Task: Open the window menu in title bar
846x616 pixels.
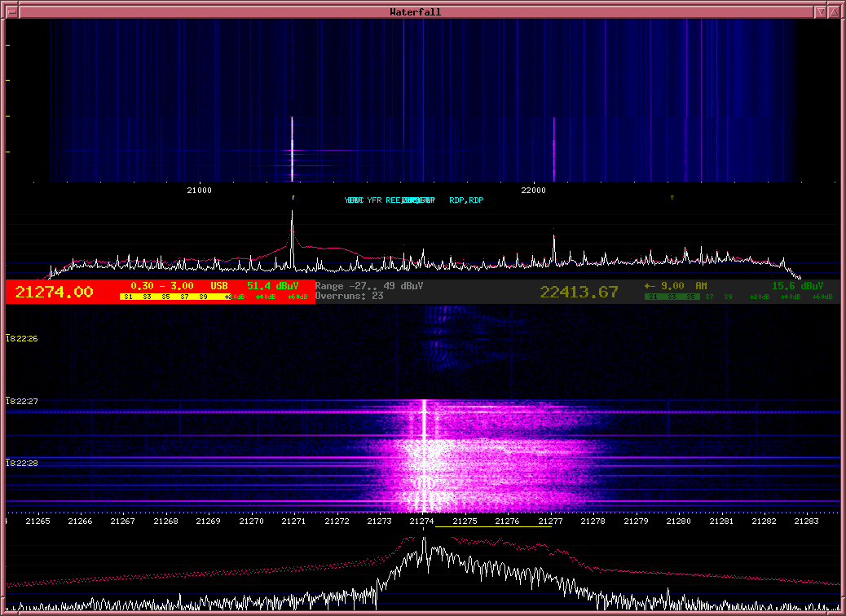Action: (11, 11)
